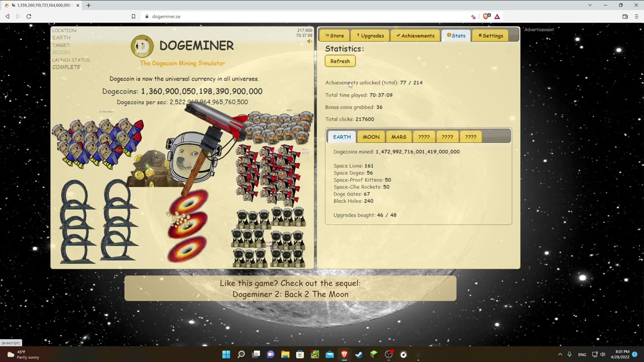Click the Black Holes: 240 line
This screenshot has height=362, width=644.
coord(353,201)
